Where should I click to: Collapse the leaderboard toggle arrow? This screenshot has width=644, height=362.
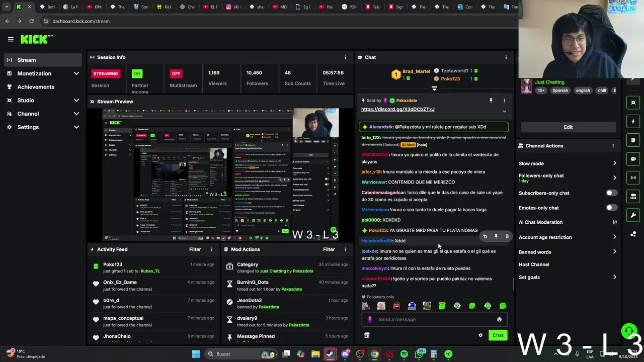coord(434,88)
